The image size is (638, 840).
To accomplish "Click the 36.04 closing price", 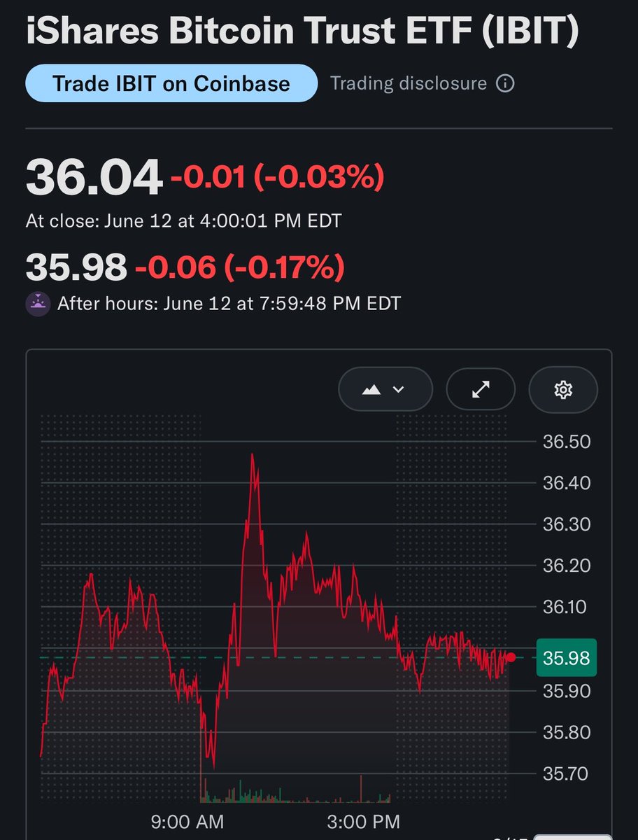I will click(x=94, y=178).
